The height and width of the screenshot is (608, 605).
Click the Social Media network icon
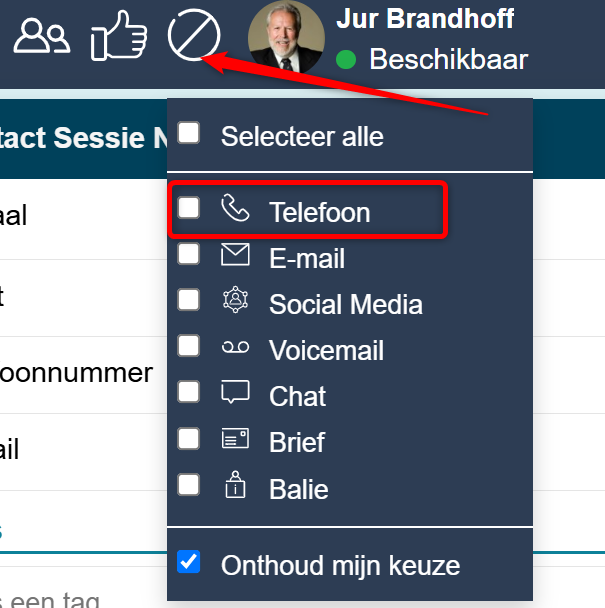pos(235,299)
